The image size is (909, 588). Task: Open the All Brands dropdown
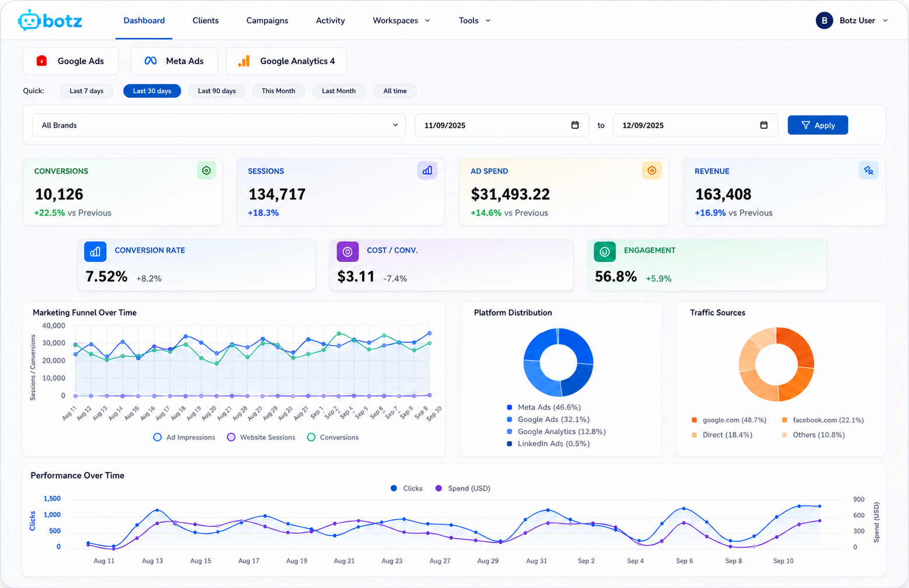click(219, 125)
